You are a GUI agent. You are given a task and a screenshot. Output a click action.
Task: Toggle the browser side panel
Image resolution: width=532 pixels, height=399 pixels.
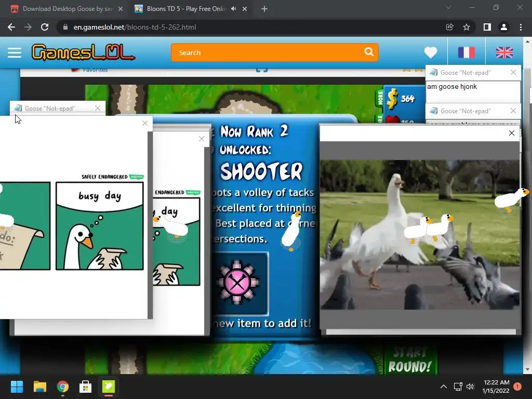pos(487,27)
